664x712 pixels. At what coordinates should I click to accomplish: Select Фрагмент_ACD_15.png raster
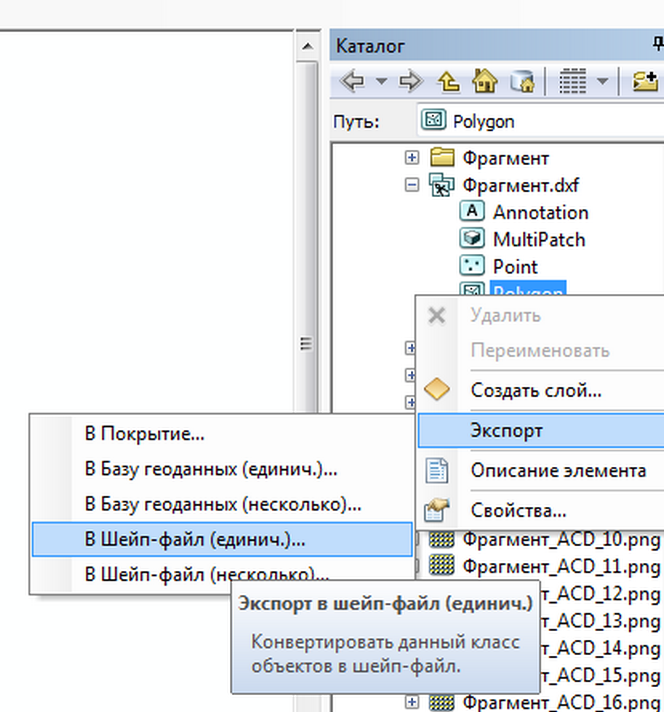pyautogui.click(x=600, y=676)
